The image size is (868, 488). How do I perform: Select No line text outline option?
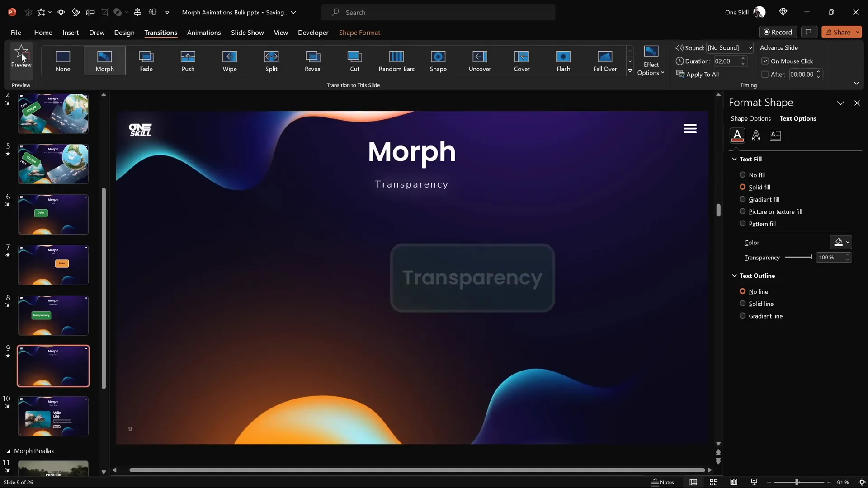tap(742, 291)
